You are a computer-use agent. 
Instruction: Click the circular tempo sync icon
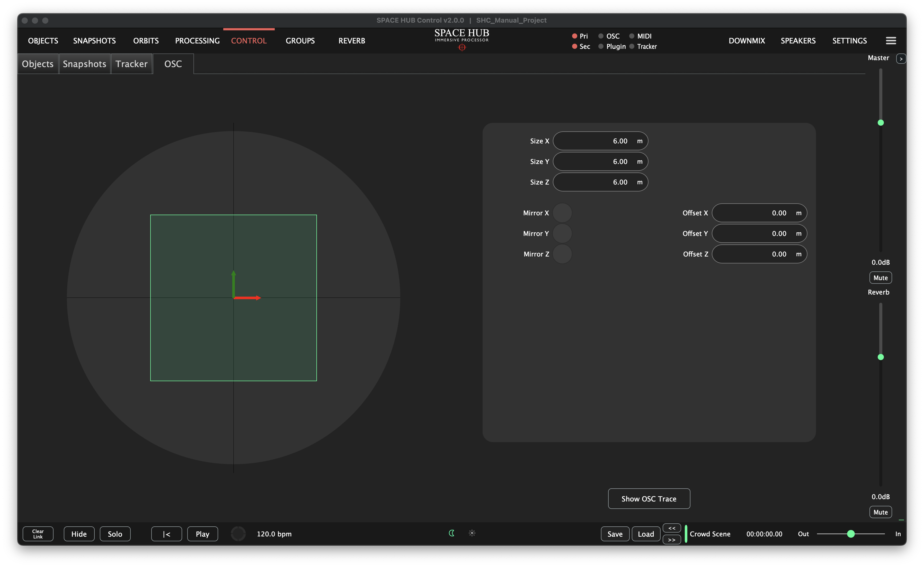238,534
